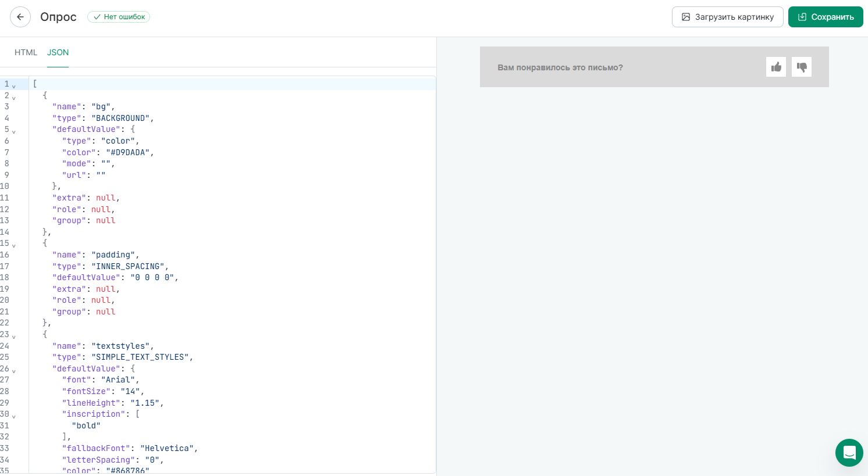Switch to the HTML tab
The height and width of the screenshot is (476, 868).
26,52
